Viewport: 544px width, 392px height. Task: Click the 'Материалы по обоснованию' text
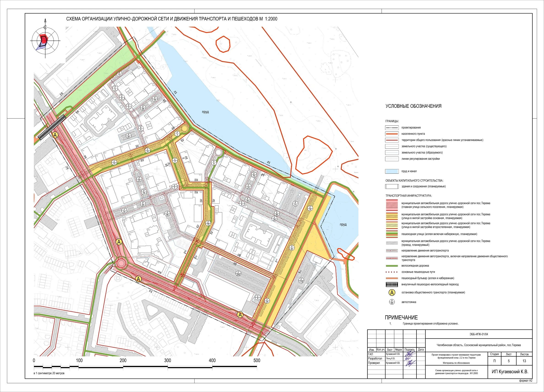click(456, 363)
